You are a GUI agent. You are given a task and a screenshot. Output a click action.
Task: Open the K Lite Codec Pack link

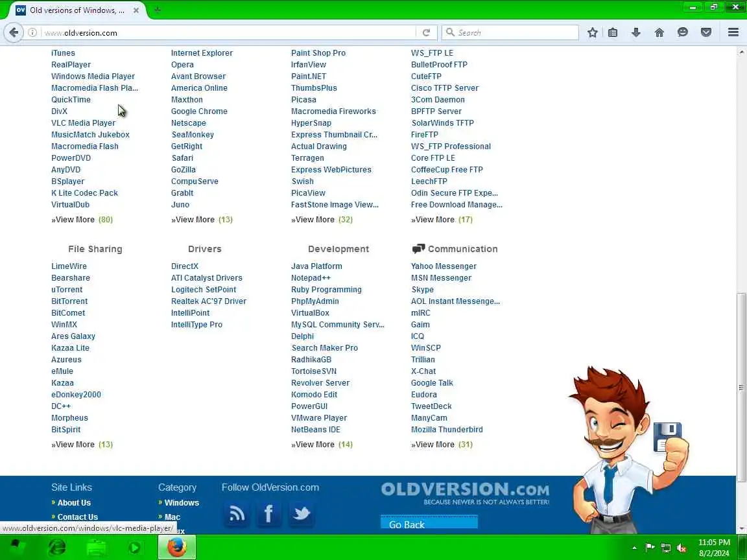[x=84, y=193]
